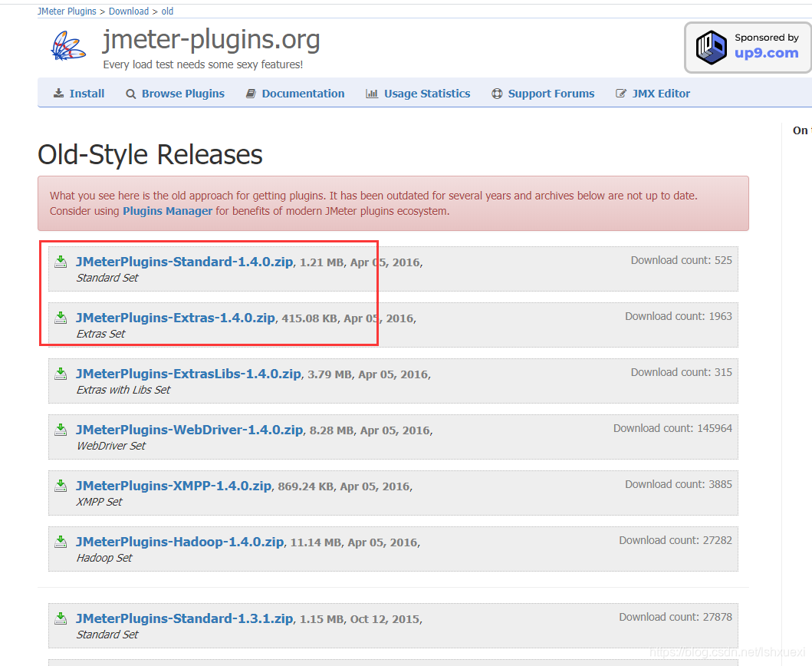The image size is (812, 666).
Task: Click the 'Download count: 27282' text
Action: coord(676,540)
